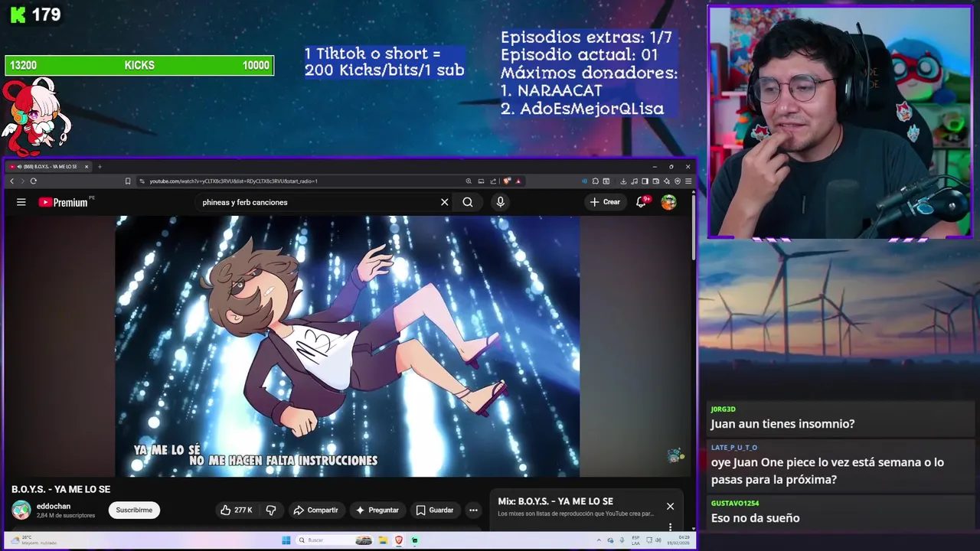
Task: Click the Preguntar ask button
Action: click(377, 510)
